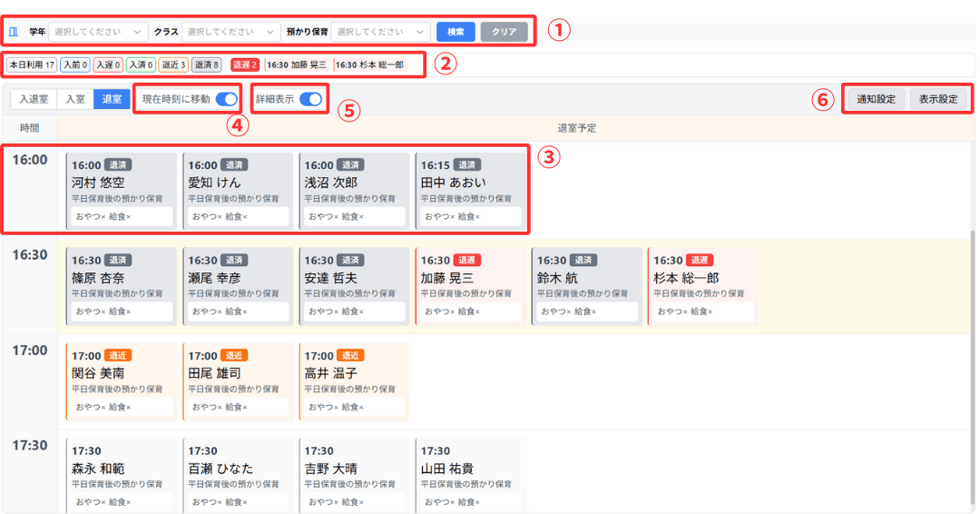The height and width of the screenshot is (514, 980).
Task: Toggle the 現在時刻に移動 switch
Action: tap(226, 99)
